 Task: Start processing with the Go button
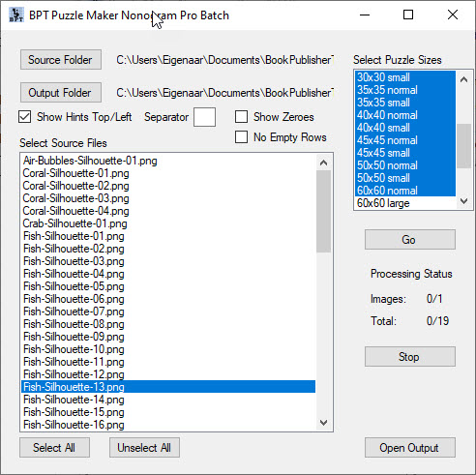coord(410,240)
